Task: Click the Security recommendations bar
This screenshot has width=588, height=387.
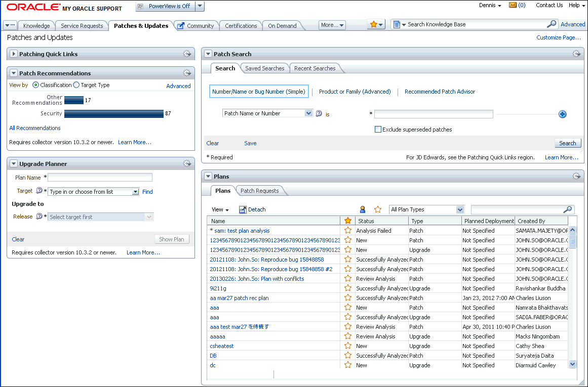Action: (x=114, y=113)
